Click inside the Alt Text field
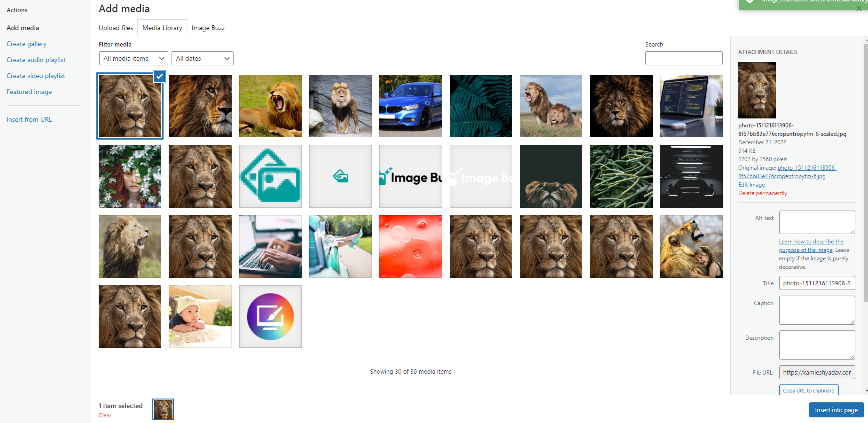This screenshot has width=868, height=423. (x=817, y=222)
